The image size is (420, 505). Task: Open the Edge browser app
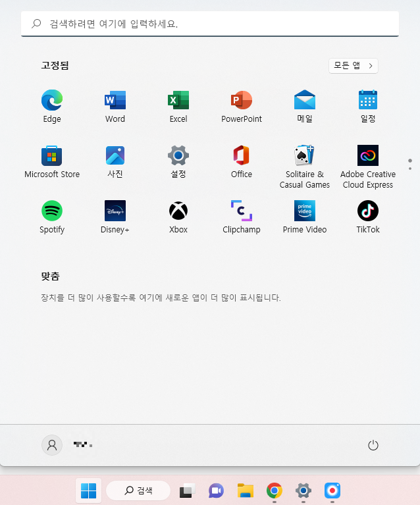pos(52,107)
